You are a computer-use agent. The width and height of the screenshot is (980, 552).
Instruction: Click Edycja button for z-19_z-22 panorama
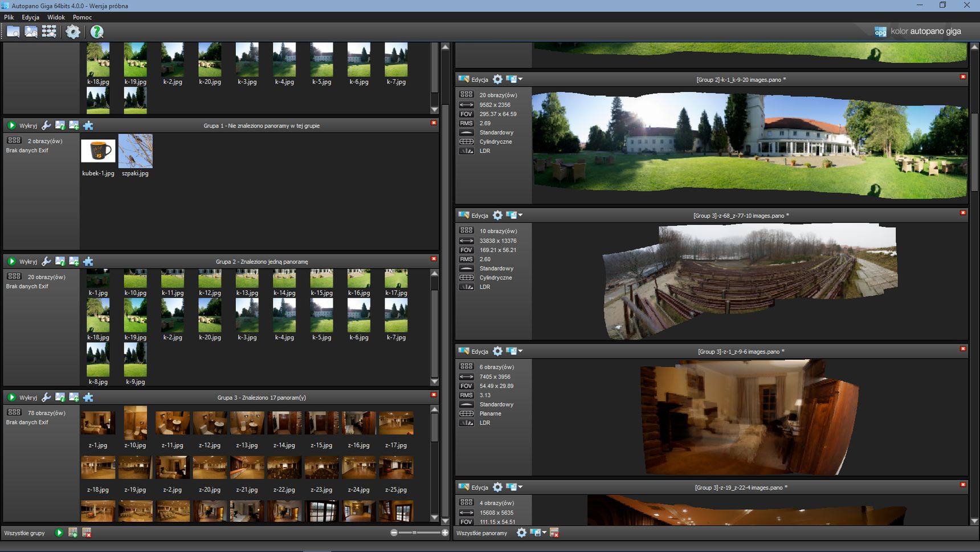coord(473,487)
